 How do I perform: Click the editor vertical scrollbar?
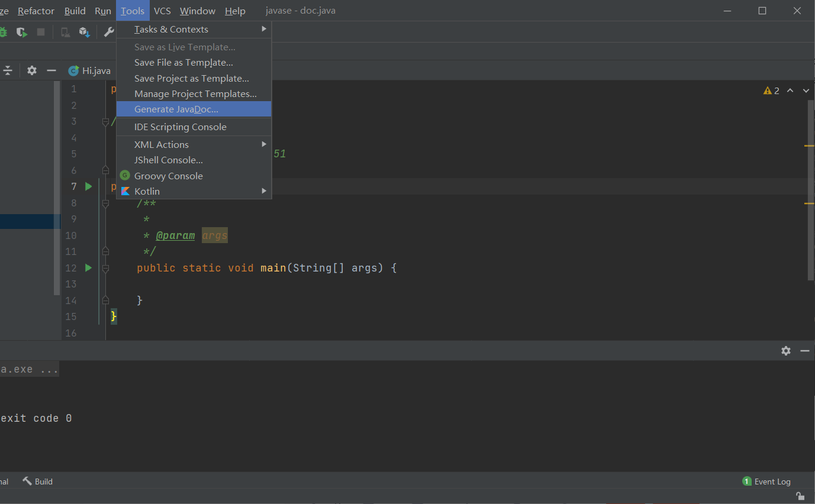[x=811, y=189]
